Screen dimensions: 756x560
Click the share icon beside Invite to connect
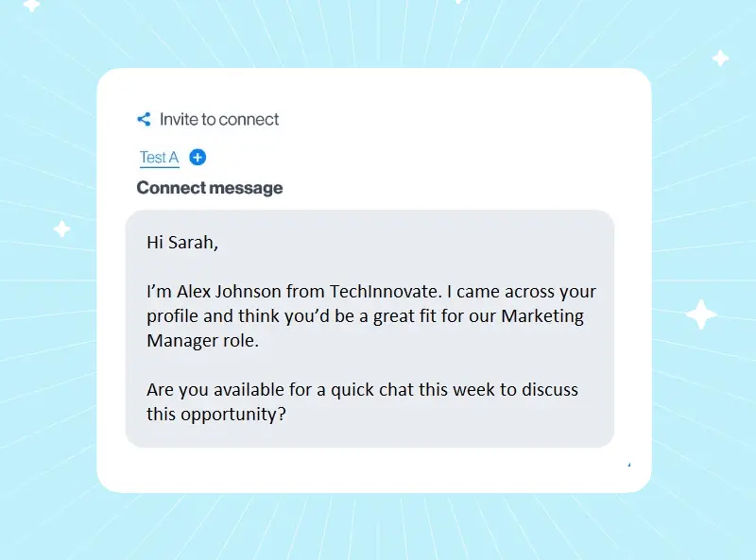click(144, 119)
